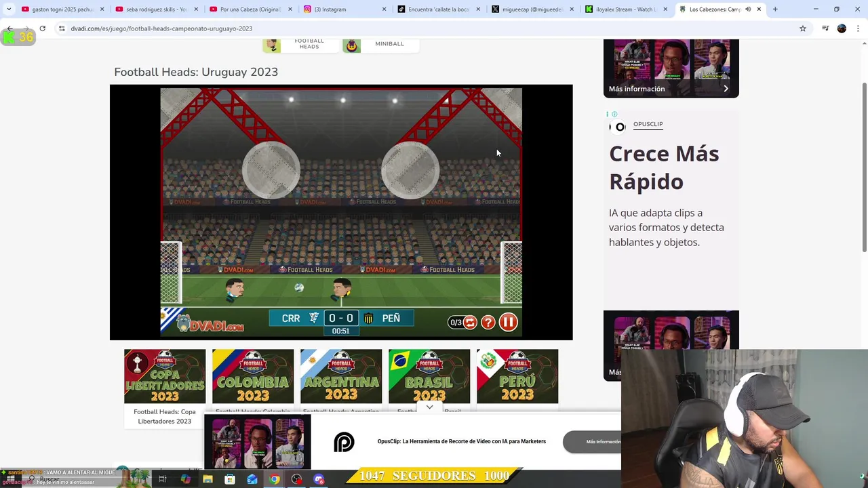868x488 pixels.
Task: Collapse the bottom ad with the chevron
Action: pyautogui.click(x=429, y=407)
